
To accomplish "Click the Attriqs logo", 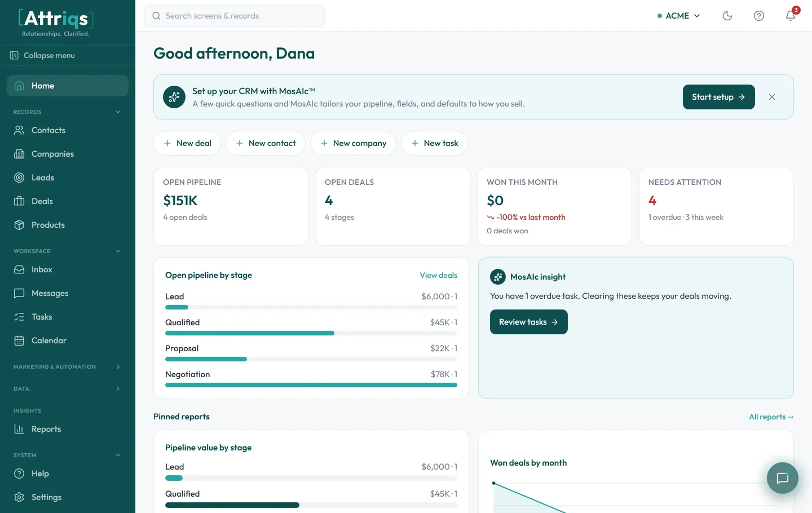I will coord(56,23).
